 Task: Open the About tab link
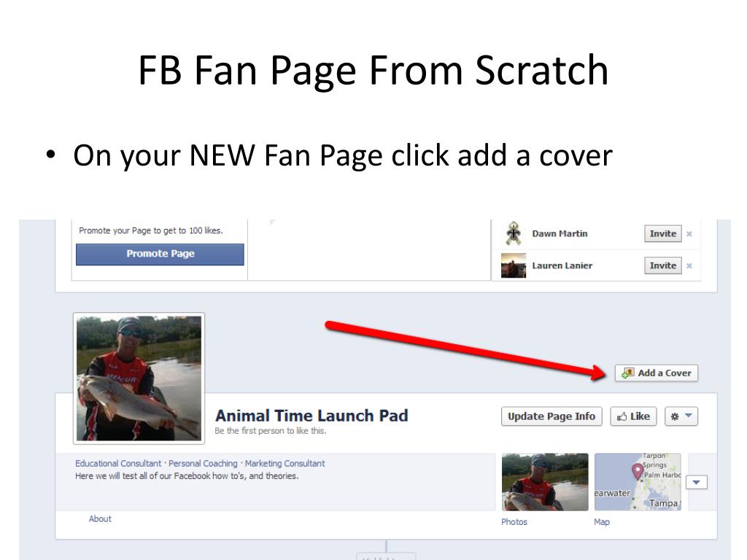100,519
